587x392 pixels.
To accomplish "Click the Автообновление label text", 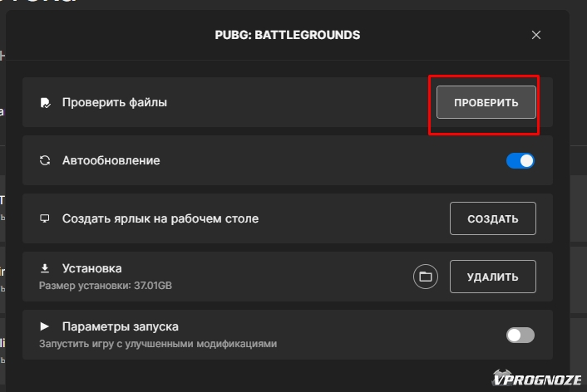I will pos(111,160).
